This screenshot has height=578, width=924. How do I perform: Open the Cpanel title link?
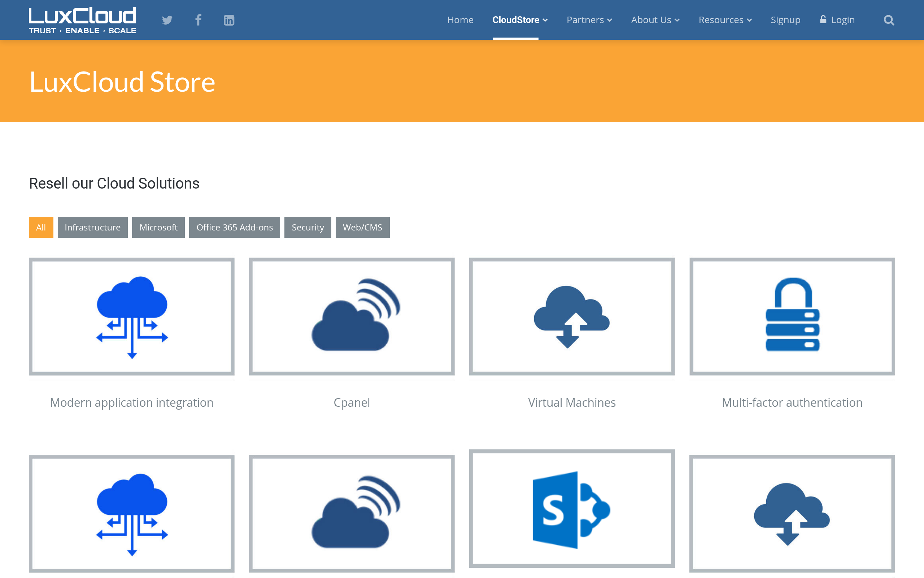(x=352, y=402)
